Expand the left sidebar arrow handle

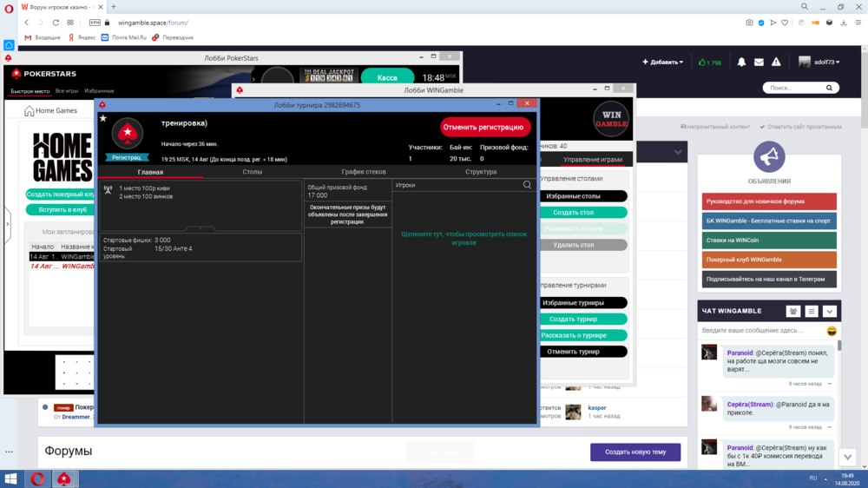7,224
